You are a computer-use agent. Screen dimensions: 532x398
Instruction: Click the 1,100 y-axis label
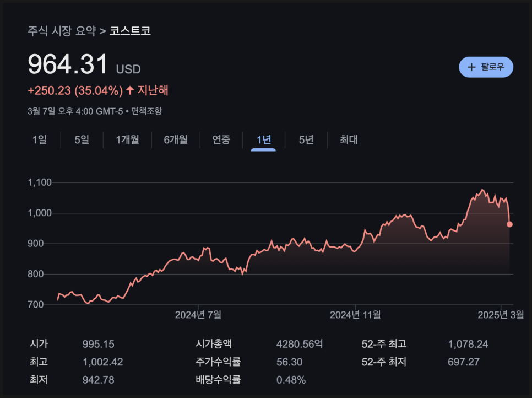tap(40, 182)
